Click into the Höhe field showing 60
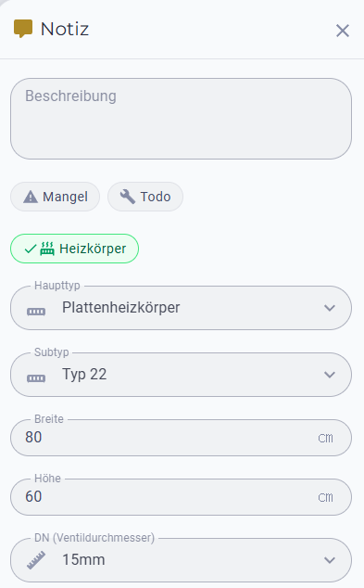The width and height of the screenshot is (364, 588). click(181, 497)
